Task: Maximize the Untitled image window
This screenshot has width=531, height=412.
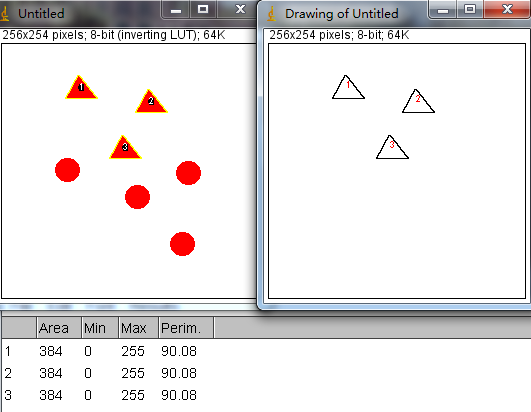Action: pos(203,9)
